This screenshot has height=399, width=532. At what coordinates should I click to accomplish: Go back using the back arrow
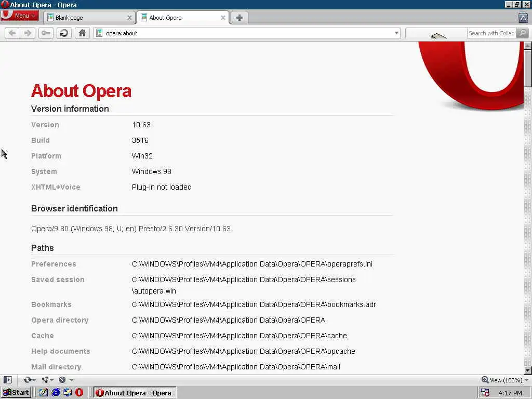pyautogui.click(x=12, y=33)
